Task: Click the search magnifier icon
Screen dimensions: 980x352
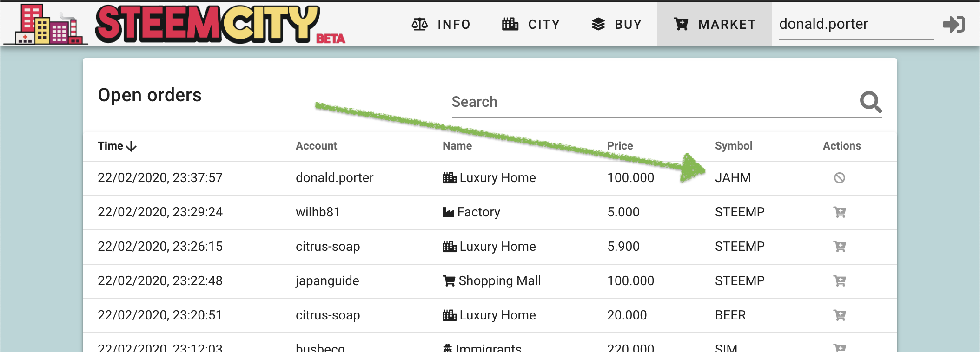Action: (x=871, y=102)
